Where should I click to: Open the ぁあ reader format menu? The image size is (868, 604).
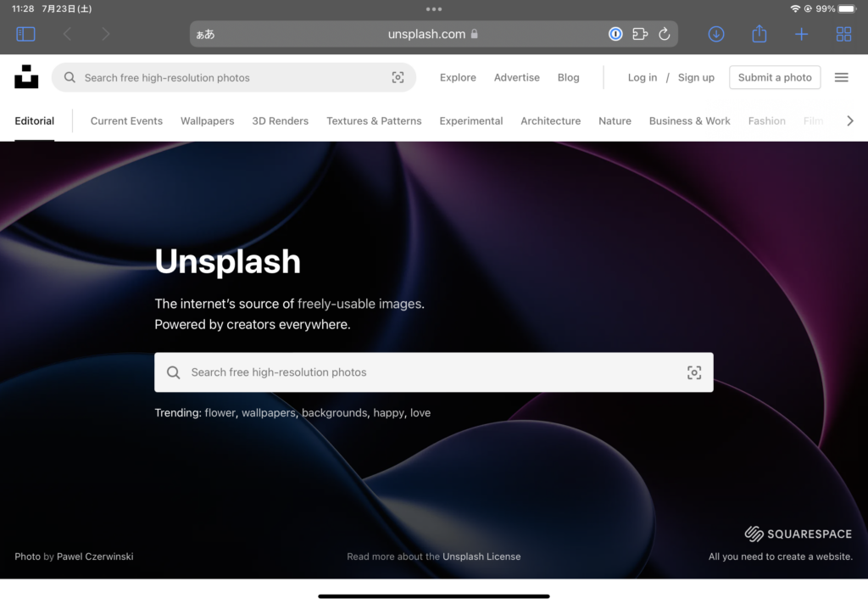205,34
